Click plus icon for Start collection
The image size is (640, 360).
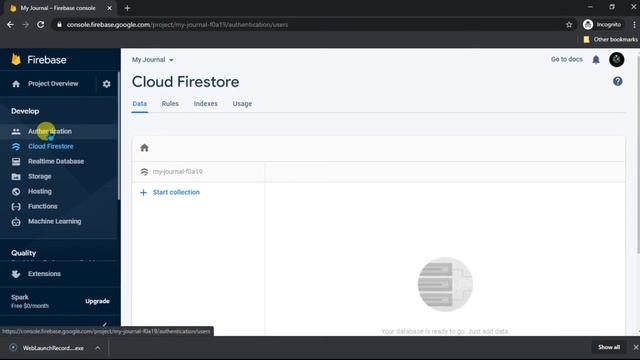click(143, 192)
